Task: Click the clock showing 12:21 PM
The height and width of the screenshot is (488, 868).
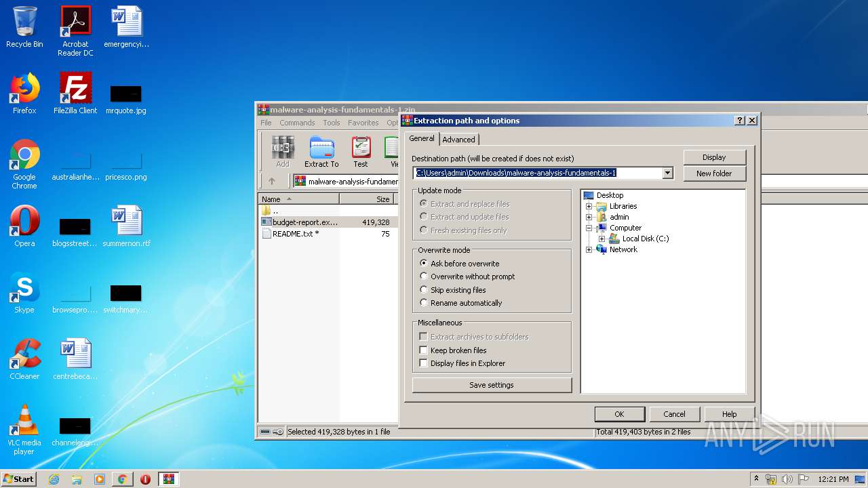Action: click(x=833, y=479)
